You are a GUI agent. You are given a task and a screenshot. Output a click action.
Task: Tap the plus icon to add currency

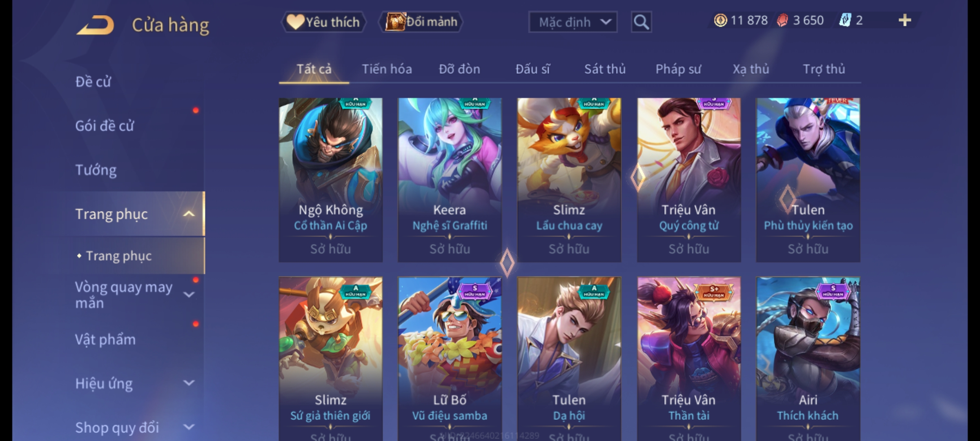pyautogui.click(x=905, y=20)
